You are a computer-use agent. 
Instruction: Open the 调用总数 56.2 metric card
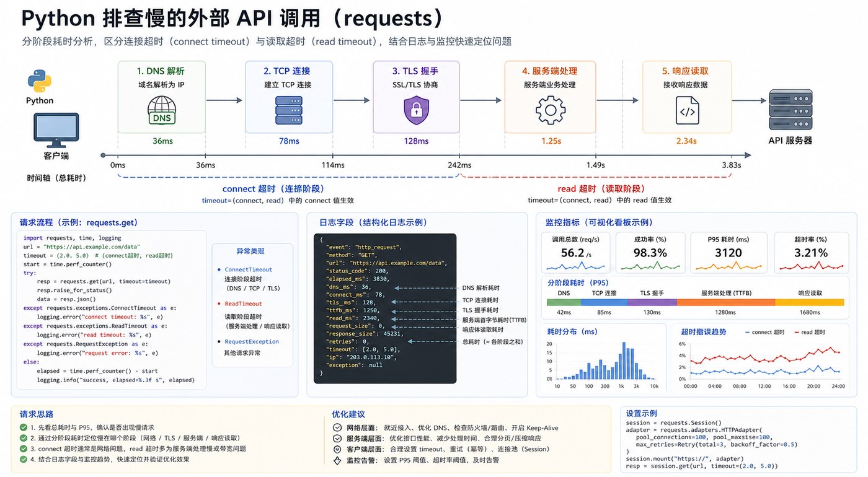576,252
